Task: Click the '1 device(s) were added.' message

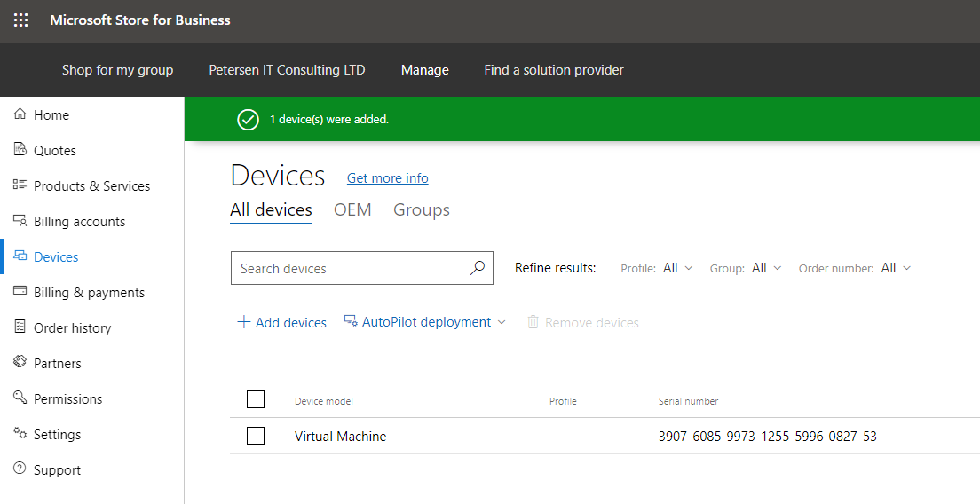Action: (329, 119)
